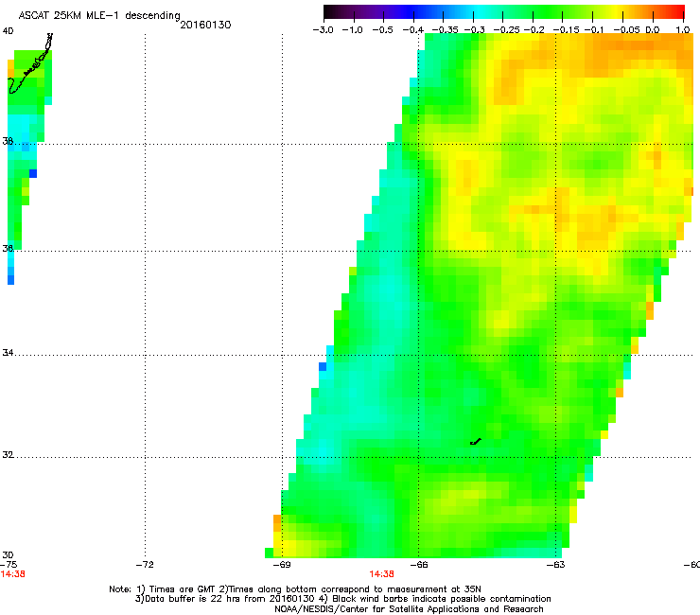The width and height of the screenshot is (700, 615).
Task: Click the latitude label 30
Action: [x=8, y=555]
